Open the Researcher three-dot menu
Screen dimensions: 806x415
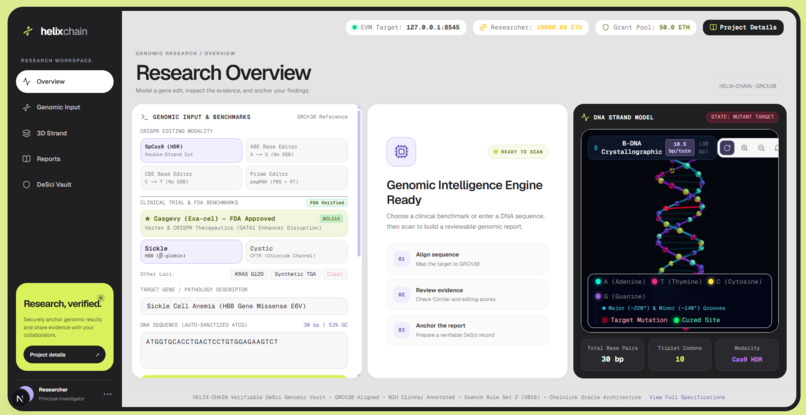tap(107, 394)
